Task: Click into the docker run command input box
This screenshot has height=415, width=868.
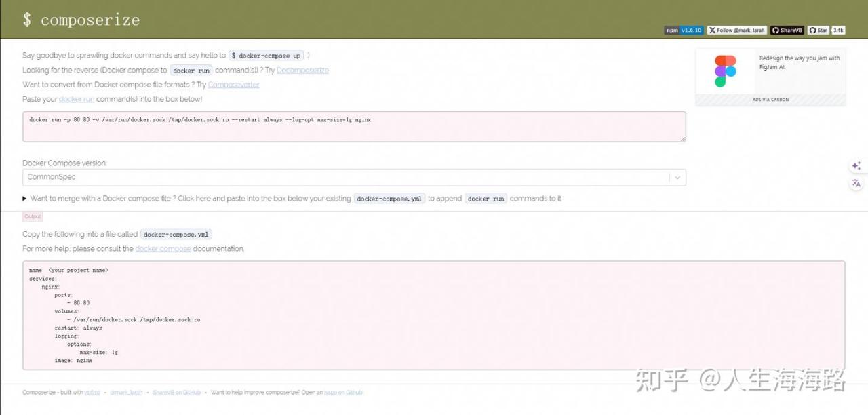Action: [x=354, y=127]
